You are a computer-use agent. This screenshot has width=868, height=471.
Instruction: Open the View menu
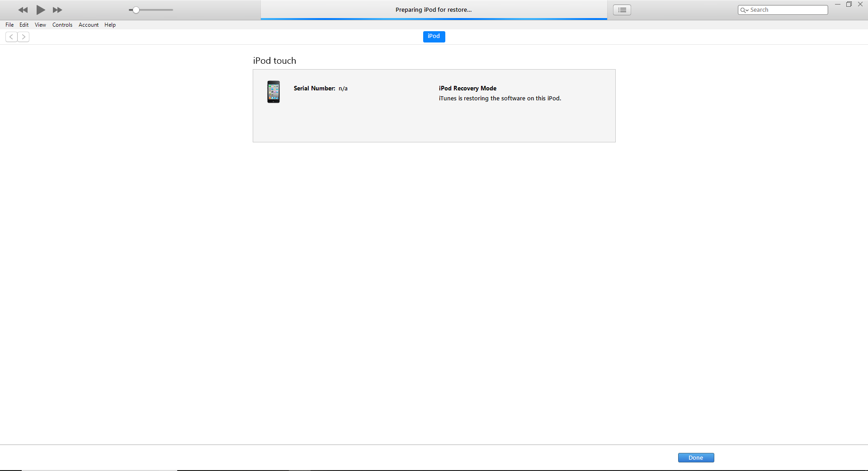click(x=40, y=25)
